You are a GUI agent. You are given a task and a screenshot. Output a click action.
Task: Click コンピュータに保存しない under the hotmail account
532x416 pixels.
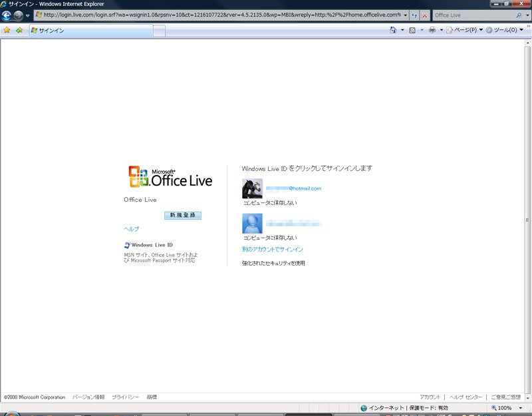pos(270,203)
